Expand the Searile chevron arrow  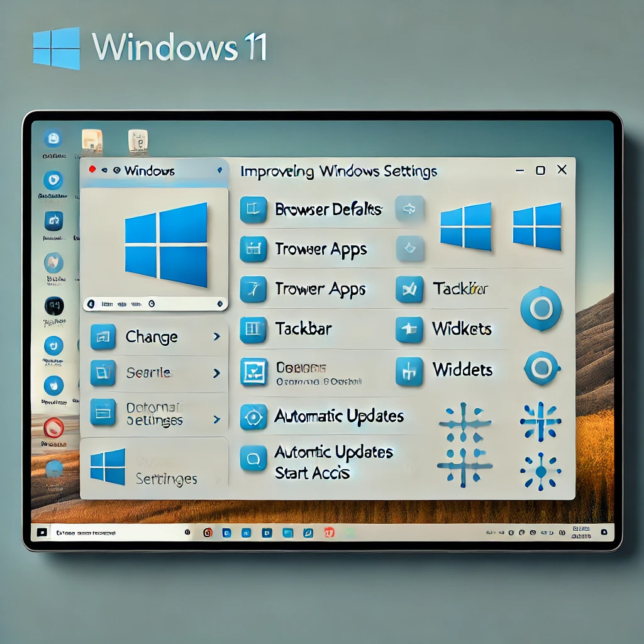[x=216, y=374]
